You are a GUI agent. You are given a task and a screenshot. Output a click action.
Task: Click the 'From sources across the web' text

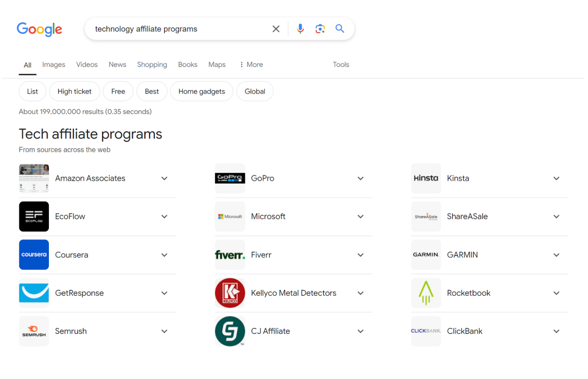[65, 150]
